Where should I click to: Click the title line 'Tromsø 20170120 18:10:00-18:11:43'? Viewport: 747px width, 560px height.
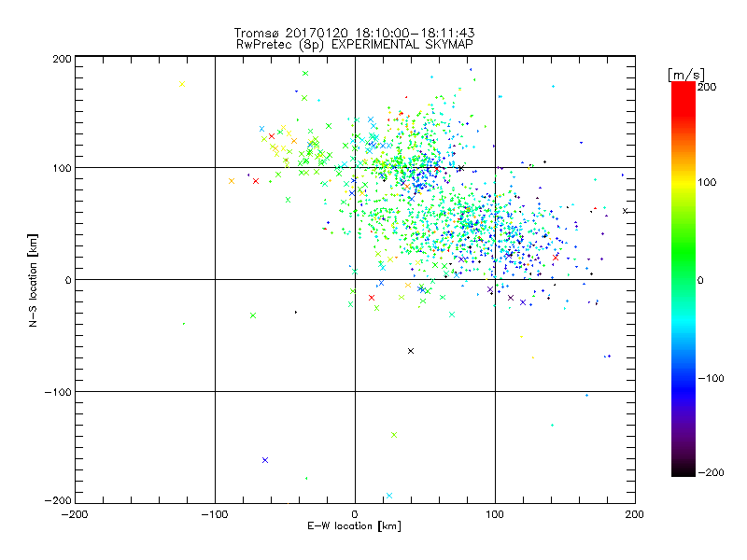tap(354, 33)
